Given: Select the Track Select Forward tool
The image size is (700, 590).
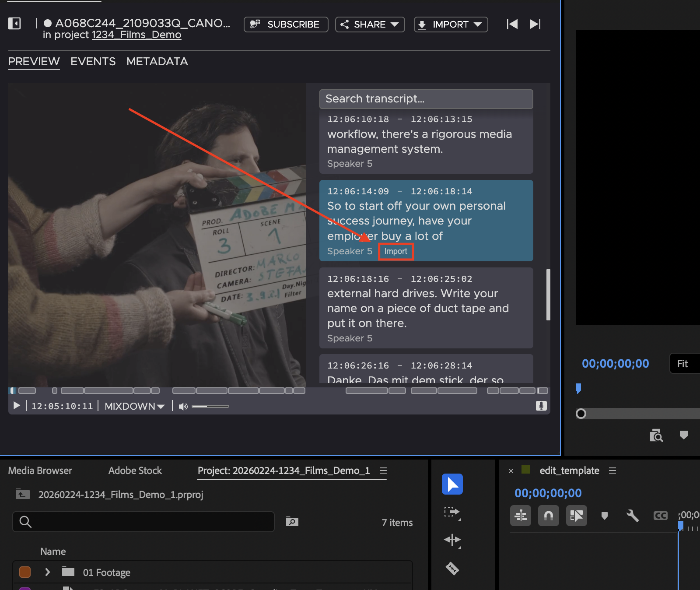Looking at the screenshot, I should point(452,513).
